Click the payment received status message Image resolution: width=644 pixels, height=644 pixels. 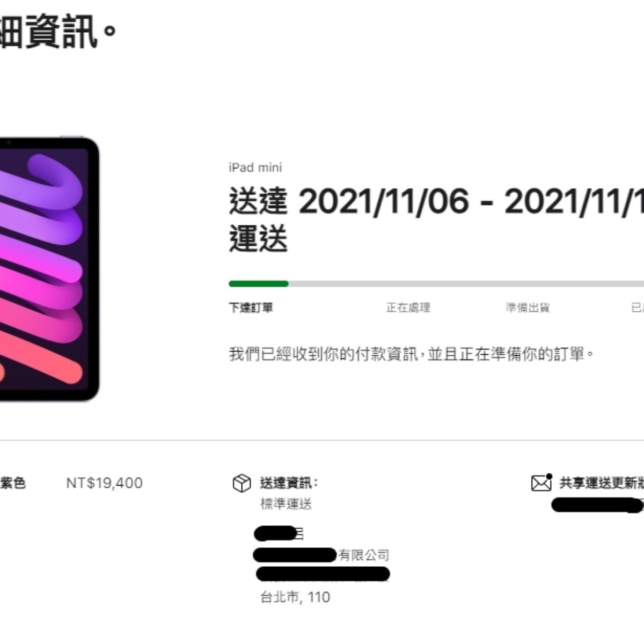(412, 354)
